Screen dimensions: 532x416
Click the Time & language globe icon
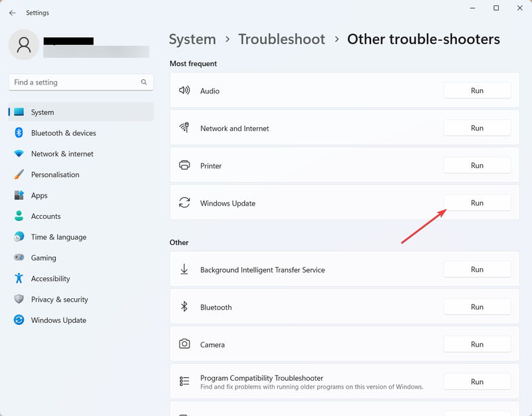click(19, 237)
